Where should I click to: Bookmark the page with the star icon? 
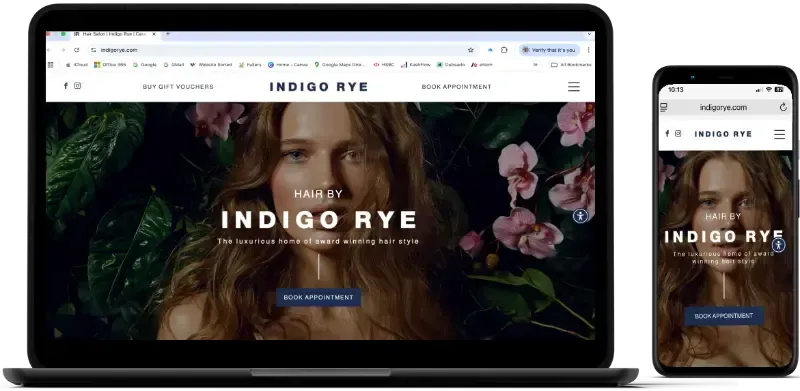click(x=470, y=50)
